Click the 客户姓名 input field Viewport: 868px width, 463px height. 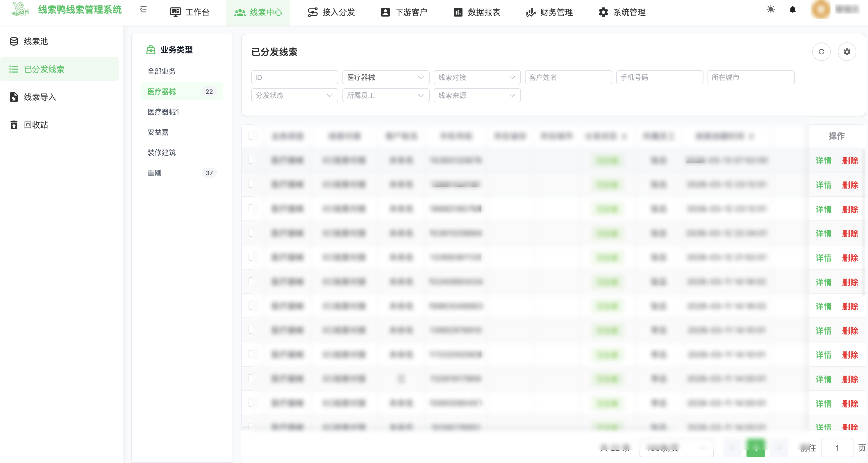click(x=568, y=78)
